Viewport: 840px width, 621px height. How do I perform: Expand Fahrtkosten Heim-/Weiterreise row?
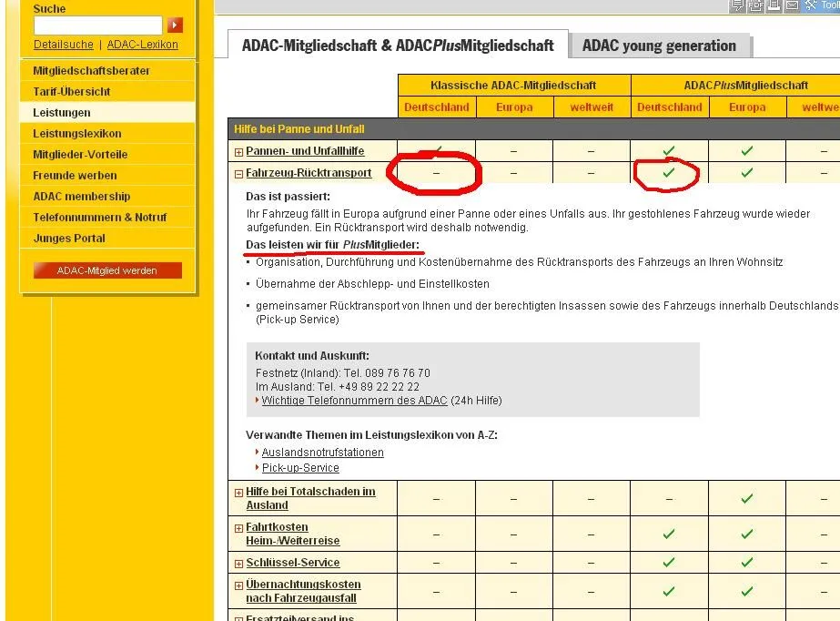(239, 528)
